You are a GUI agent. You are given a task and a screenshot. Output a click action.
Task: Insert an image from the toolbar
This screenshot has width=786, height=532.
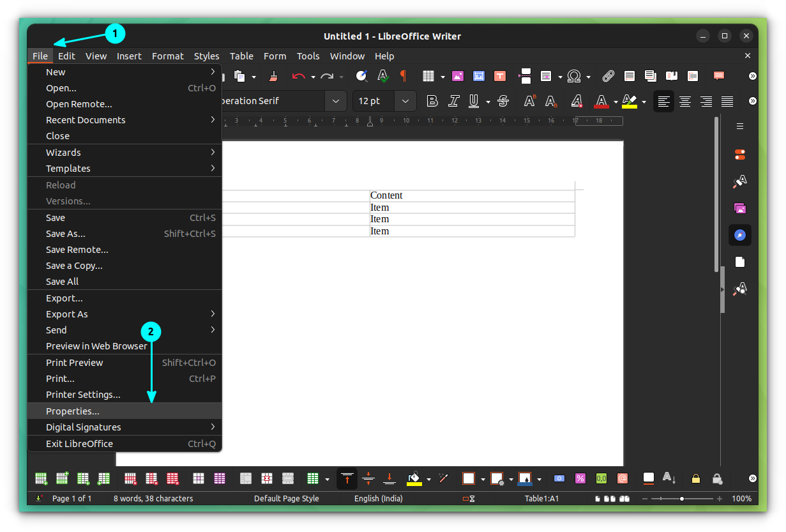pyautogui.click(x=457, y=77)
